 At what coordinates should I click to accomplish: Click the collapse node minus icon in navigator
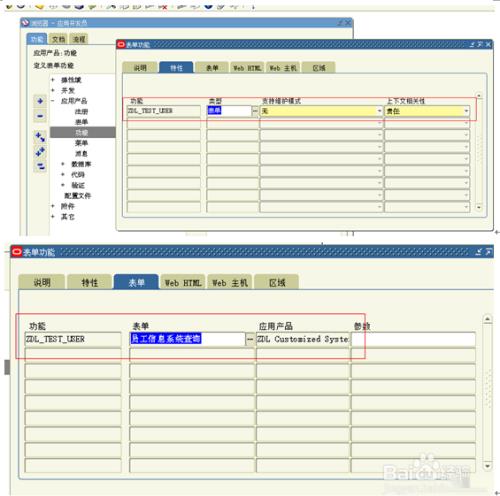tap(40, 116)
